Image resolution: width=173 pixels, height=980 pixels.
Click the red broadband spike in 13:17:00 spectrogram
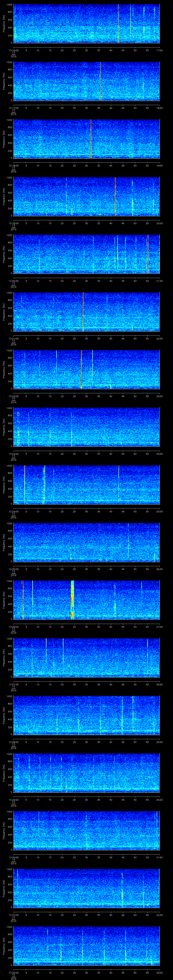(100, 81)
